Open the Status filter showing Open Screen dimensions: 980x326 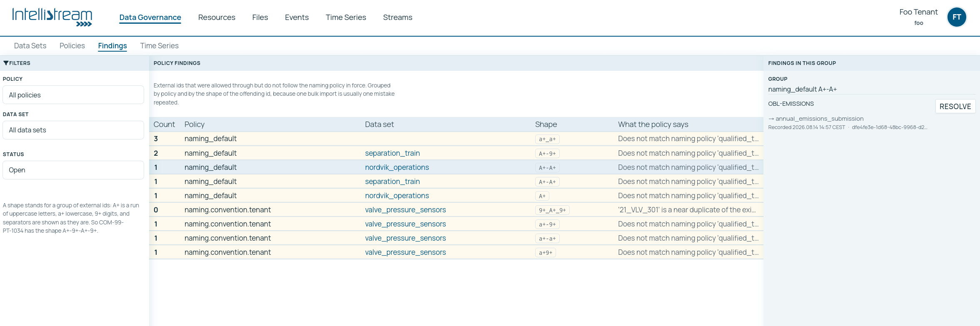[x=73, y=170]
